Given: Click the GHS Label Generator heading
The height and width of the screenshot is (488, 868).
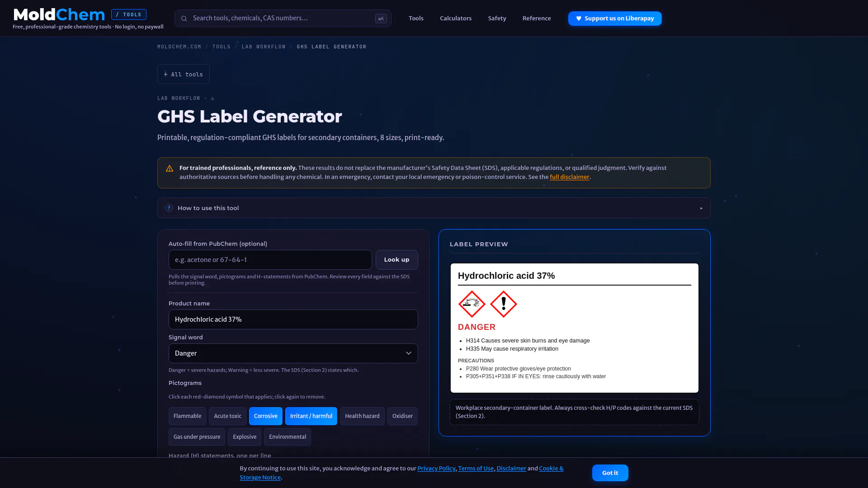Looking at the screenshot, I should (x=250, y=117).
